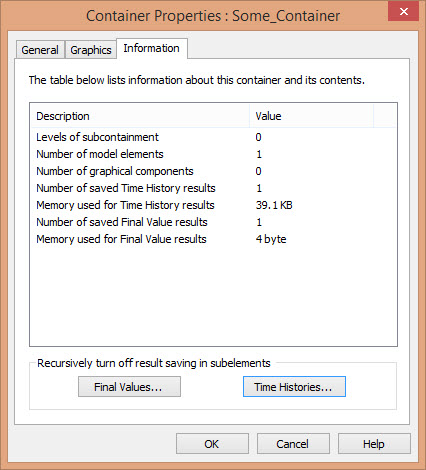Select Memory used for Time History results row
This screenshot has width=426, height=470.
click(x=213, y=205)
